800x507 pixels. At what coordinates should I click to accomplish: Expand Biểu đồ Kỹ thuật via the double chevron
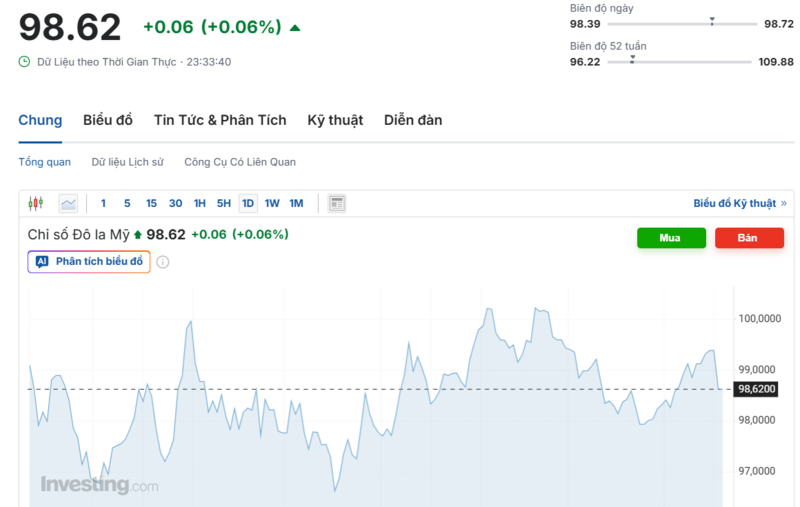(x=783, y=203)
